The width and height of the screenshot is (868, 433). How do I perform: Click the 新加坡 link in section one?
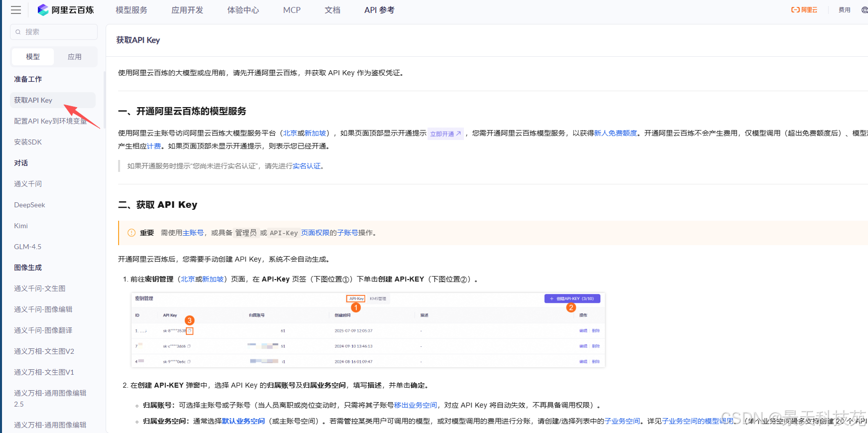point(315,133)
